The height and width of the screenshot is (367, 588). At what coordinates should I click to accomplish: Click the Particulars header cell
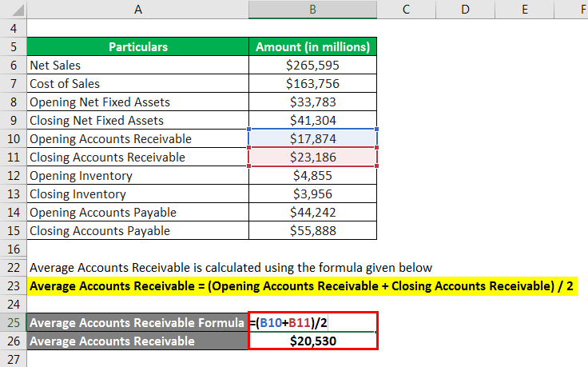[137, 46]
